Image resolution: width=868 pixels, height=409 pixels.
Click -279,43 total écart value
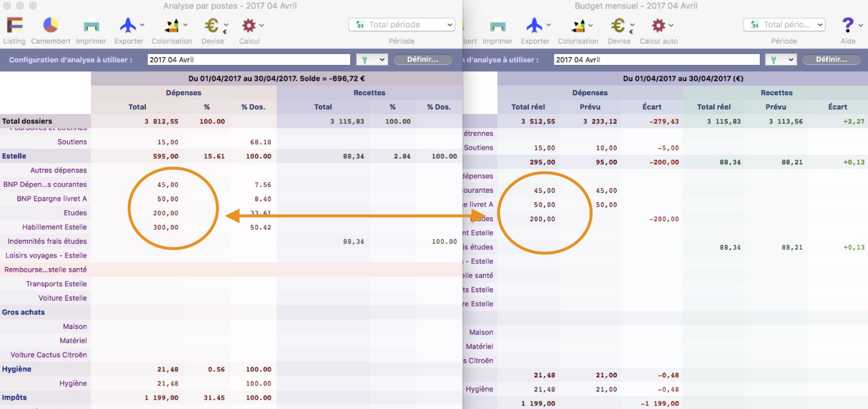664,121
